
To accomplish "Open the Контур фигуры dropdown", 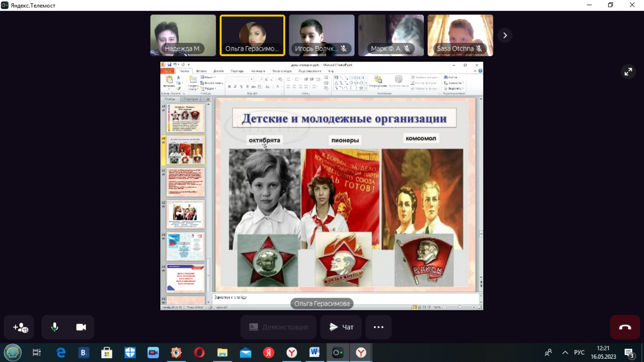I will point(424,83).
